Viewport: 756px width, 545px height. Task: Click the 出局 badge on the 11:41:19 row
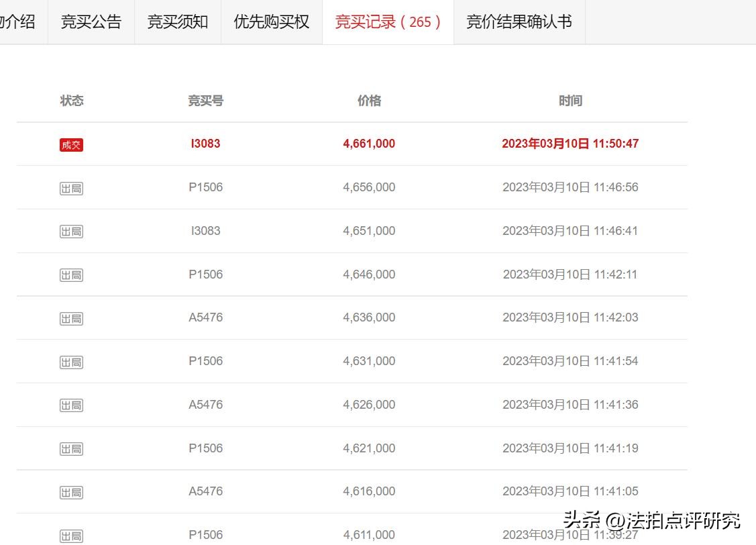click(x=71, y=448)
